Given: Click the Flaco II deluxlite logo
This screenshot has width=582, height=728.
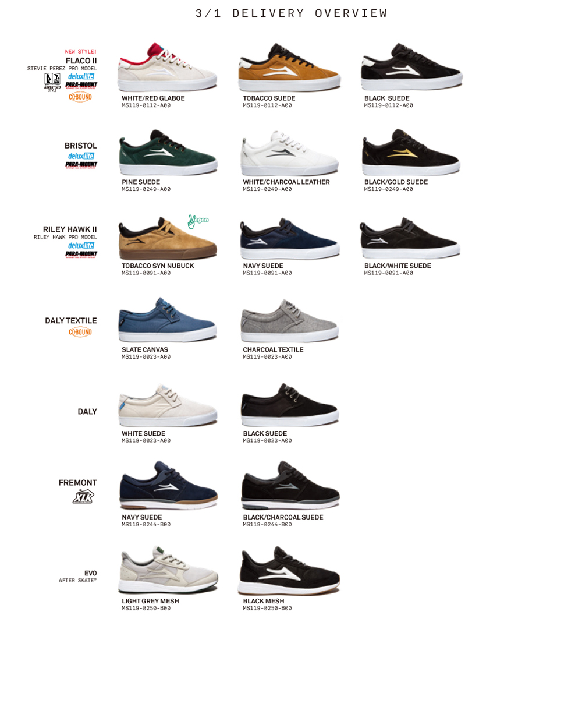Looking at the screenshot, I should point(81,76).
